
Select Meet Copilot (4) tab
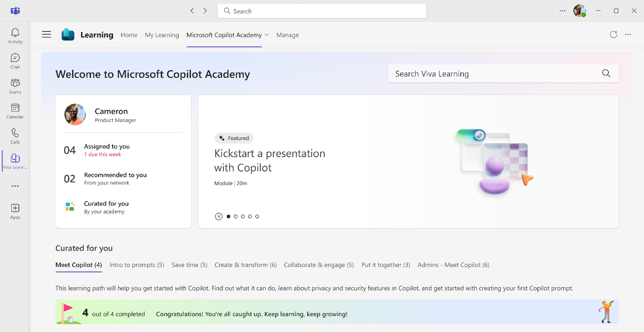pyautogui.click(x=79, y=265)
